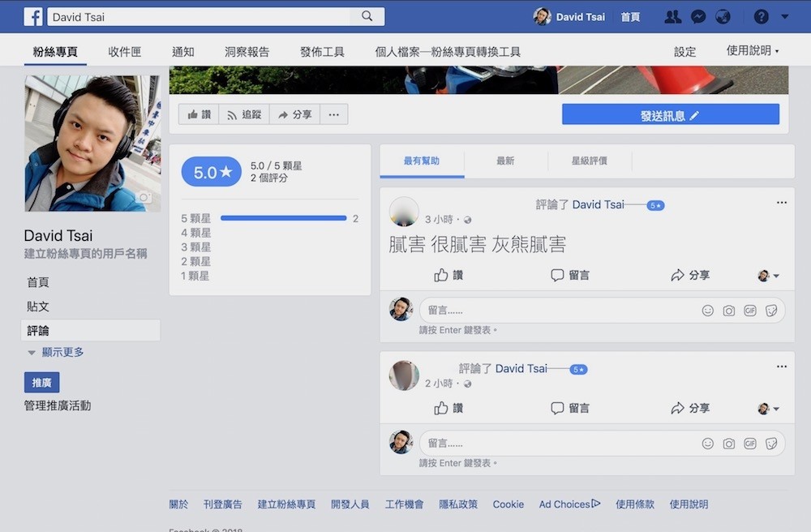This screenshot has height=532, width=811.
Task: Open 設定 in page menu
Action: tap(684, 52)
